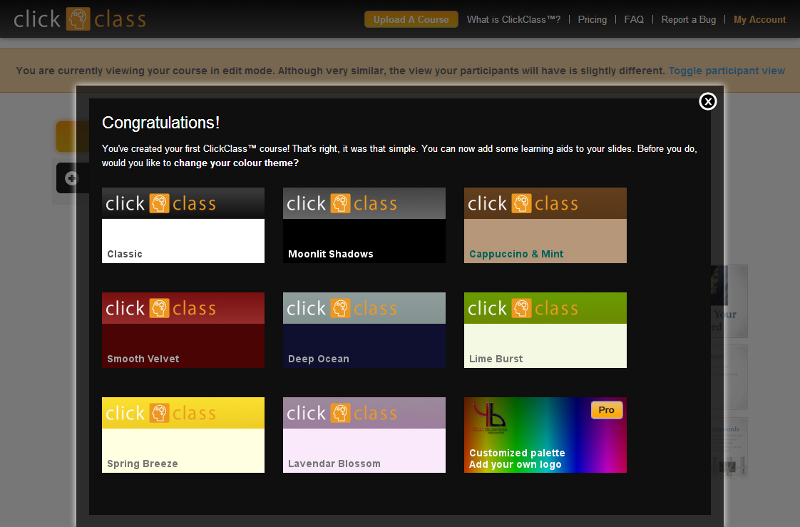Close the Congratulations dialog with X icon
Image resolution: width=800 pixels, height=527 pixels.
(x=708, y=102)
